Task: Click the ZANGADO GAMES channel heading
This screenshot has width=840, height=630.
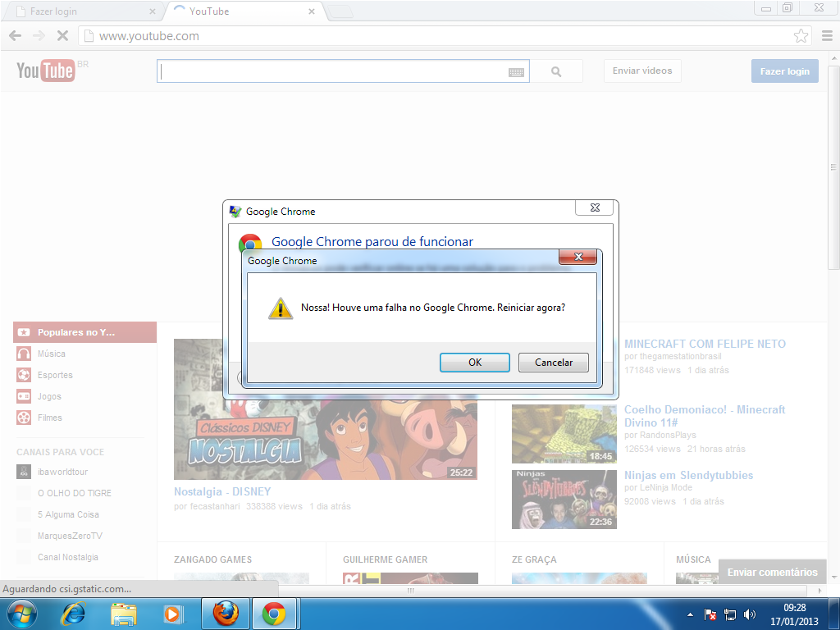Action: click(212, 559)
